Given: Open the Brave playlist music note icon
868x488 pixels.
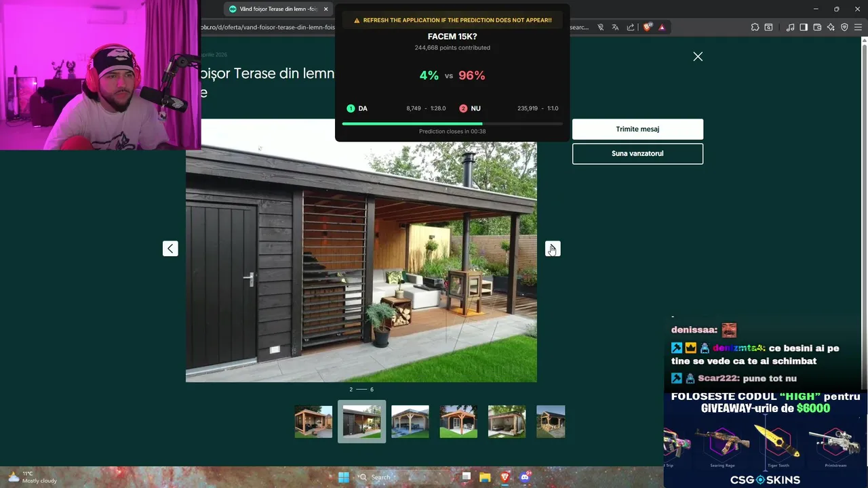Looking at the screenshot, I should point(790,27).
